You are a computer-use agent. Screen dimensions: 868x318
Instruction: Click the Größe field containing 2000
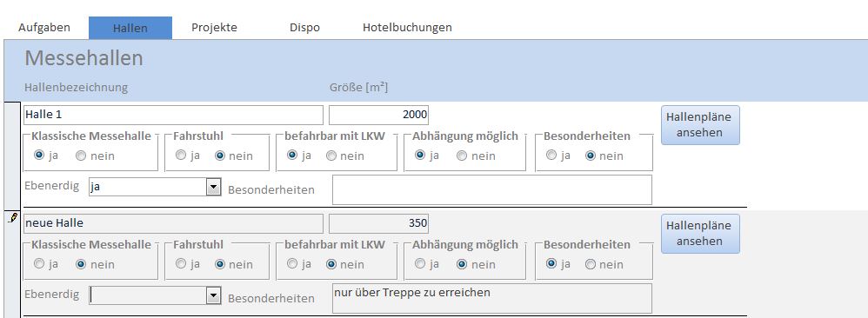click(x=378, y=115)
